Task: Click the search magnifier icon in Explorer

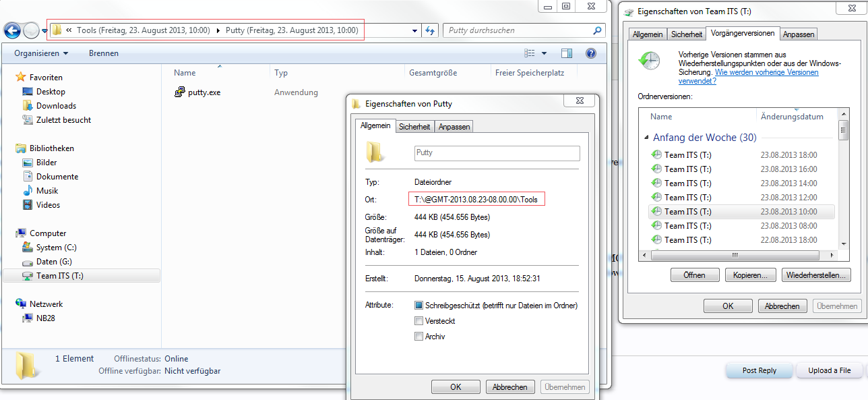Action: click(597, 30)
